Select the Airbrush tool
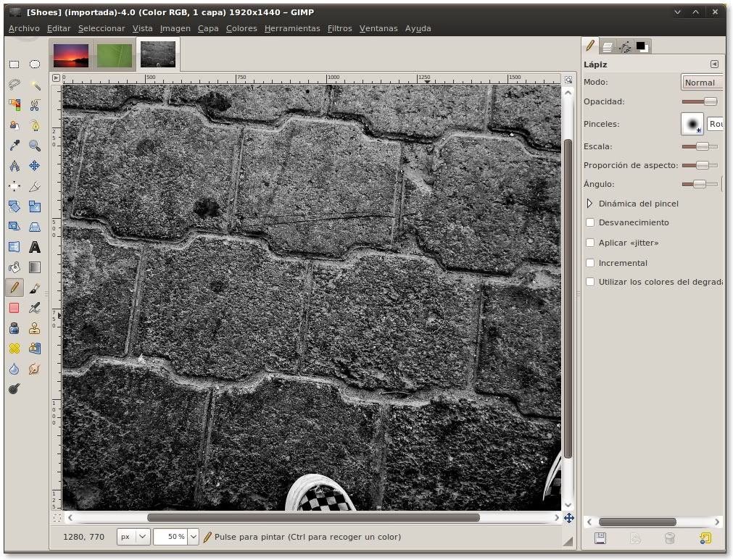The width and height of the screenshot is (733, 560). click(x=35, y=308)
